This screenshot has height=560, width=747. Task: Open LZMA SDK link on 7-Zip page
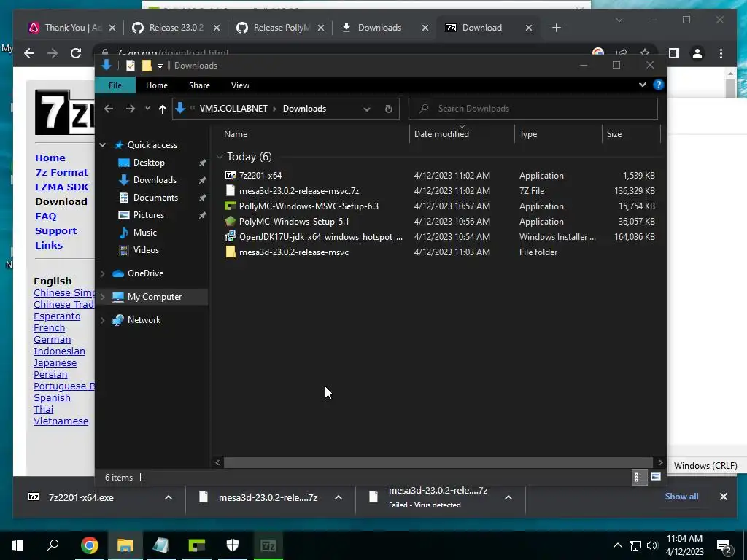[62, 187]
